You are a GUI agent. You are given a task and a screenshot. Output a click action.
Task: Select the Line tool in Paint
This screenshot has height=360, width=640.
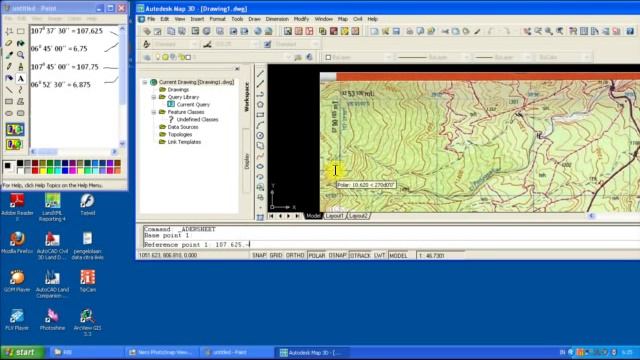click(9, 90)
